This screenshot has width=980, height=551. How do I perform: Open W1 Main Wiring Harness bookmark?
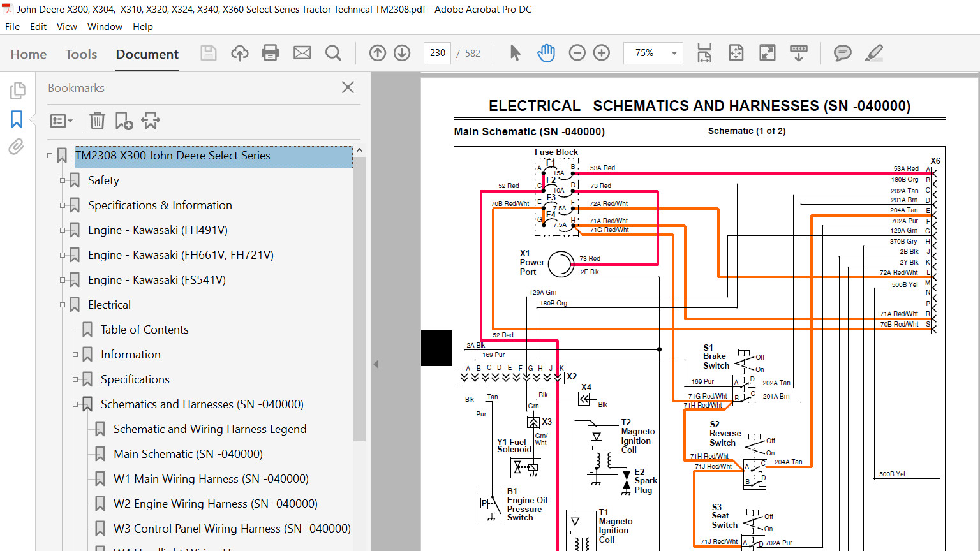point(211,479)
